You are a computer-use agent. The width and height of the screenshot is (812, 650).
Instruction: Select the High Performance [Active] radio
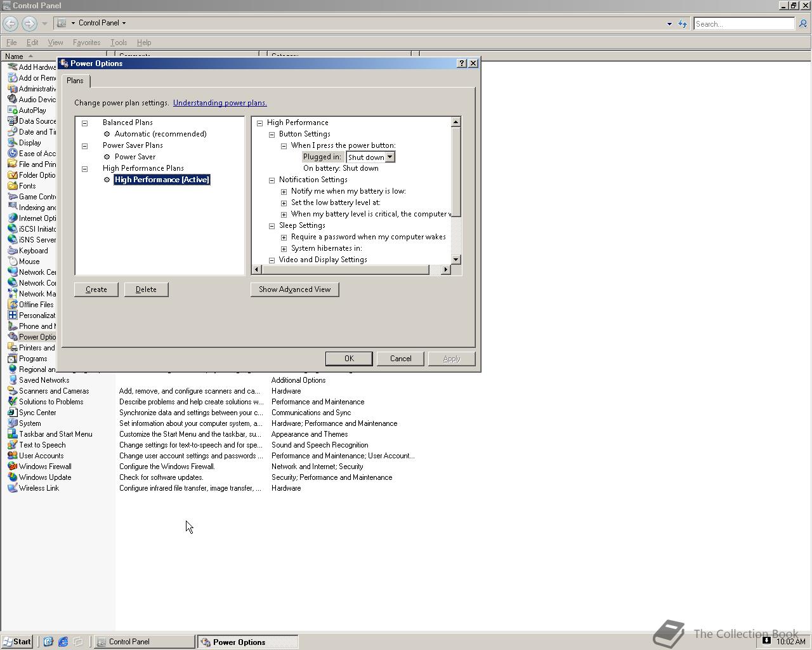click(107, 180)
